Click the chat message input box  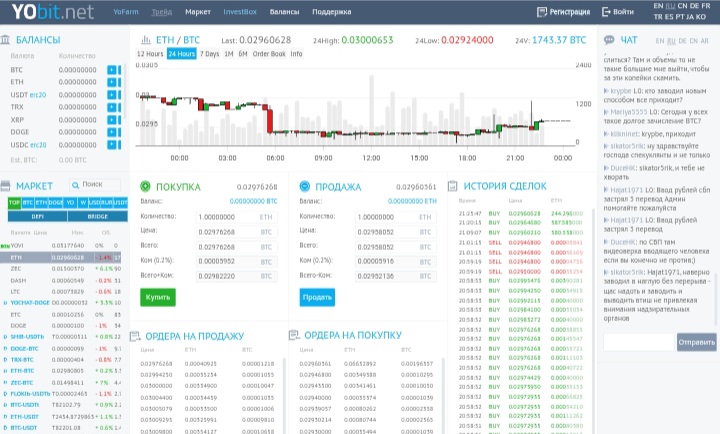(x=639, y=343)
